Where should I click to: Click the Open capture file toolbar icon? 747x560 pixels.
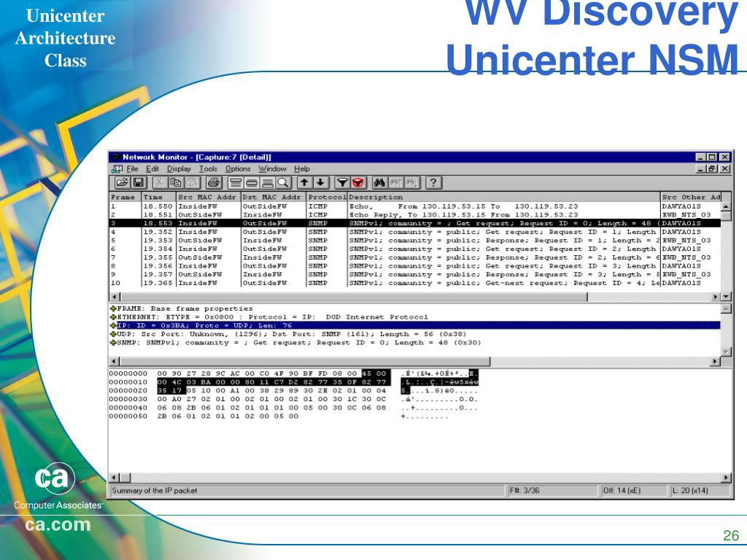click(x=122, y=183)
